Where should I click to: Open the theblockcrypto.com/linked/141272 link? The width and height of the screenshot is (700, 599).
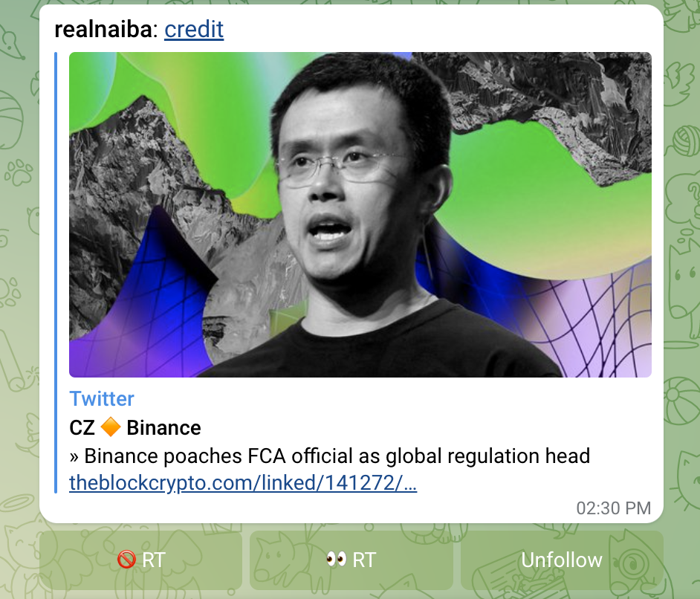click(243, 483)
